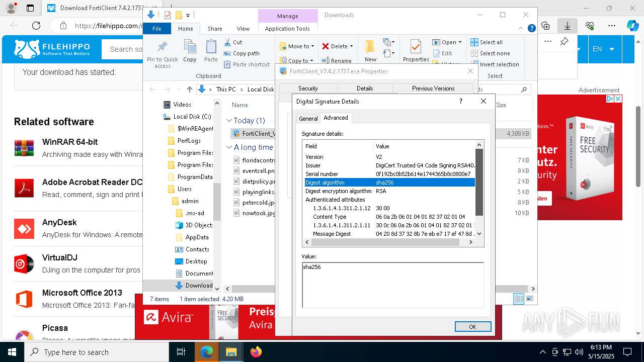
Task: Switch to the Share ribbon tab
Action: (215, 29)
